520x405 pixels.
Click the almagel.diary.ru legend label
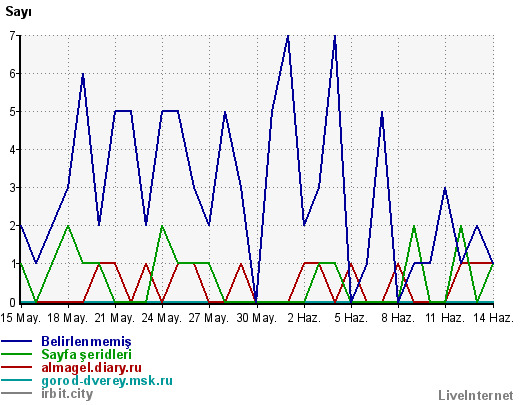pyautogui.click(x=92, y=368)
